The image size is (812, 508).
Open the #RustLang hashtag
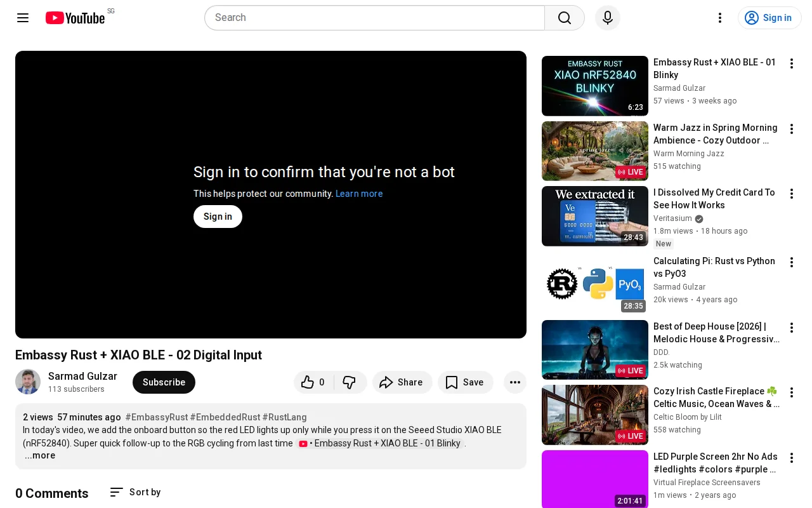tap(285, 417)
